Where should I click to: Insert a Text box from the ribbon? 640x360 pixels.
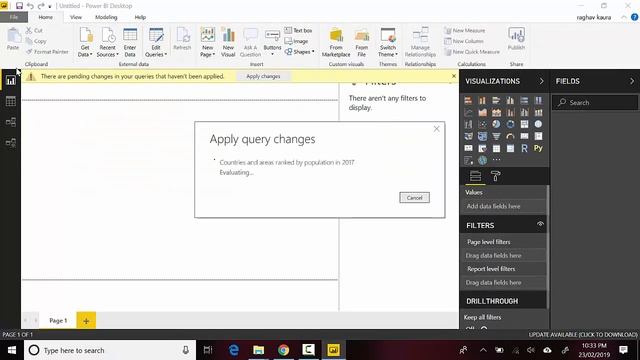tap(298, 30)
